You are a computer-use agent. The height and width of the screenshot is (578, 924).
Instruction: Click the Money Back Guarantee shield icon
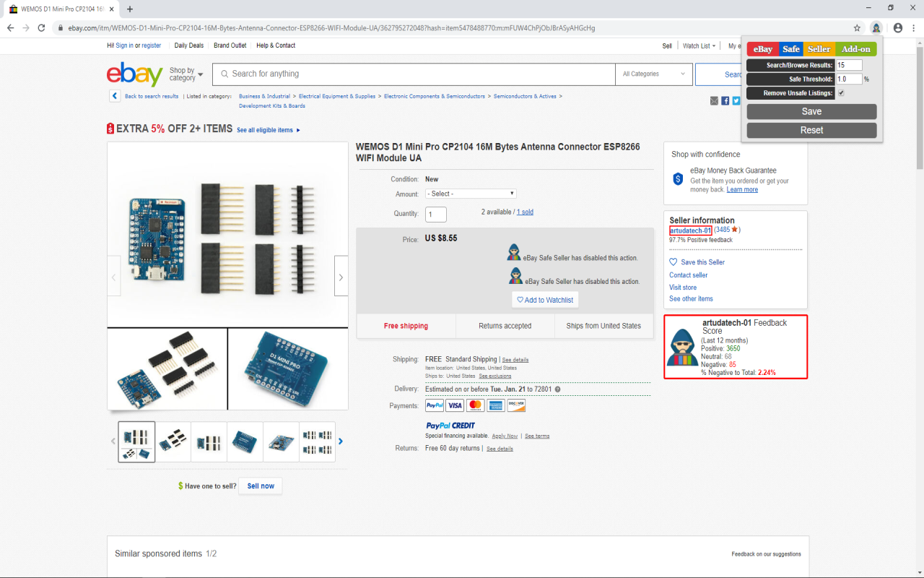[678, 178]
